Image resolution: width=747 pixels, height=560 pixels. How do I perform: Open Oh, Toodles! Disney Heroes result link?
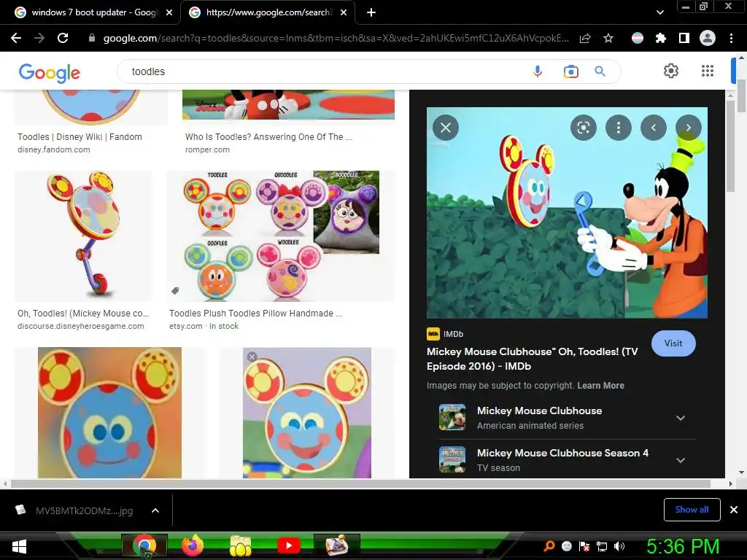click(83, 314)
